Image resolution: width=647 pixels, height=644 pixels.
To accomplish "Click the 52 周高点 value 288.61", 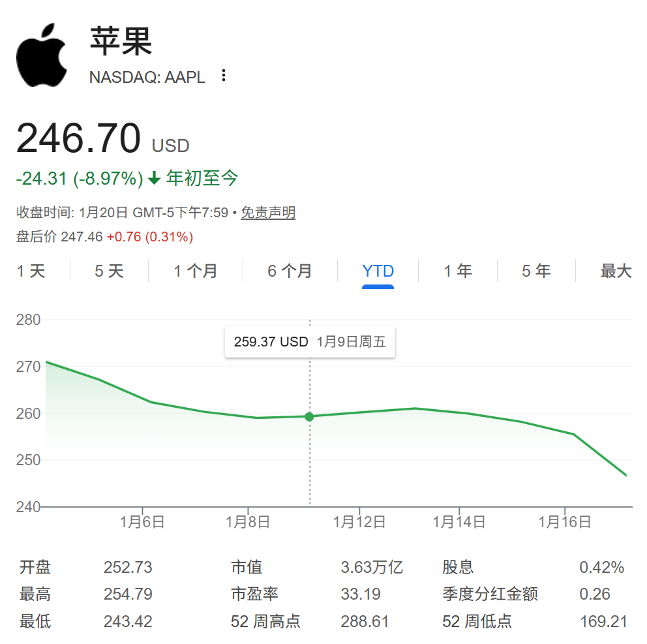I will click(365, 622).
